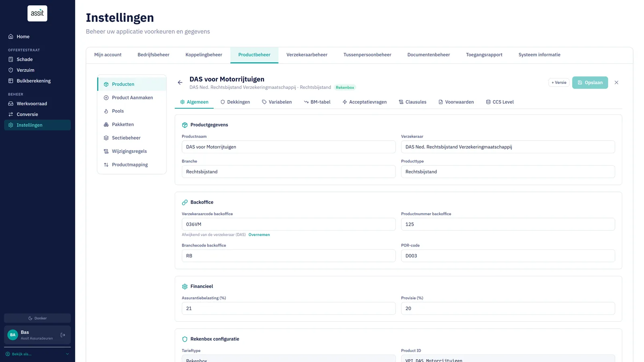This screenshot has height=362, width=644.
Task: Click the '+ Versie' button
Action: click(x=559, y=82)
